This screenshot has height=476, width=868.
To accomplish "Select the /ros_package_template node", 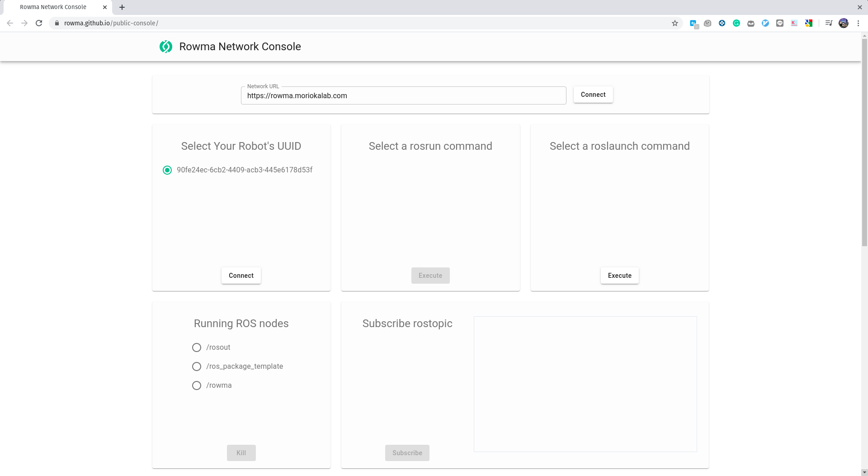I will (x=197, y=367).
